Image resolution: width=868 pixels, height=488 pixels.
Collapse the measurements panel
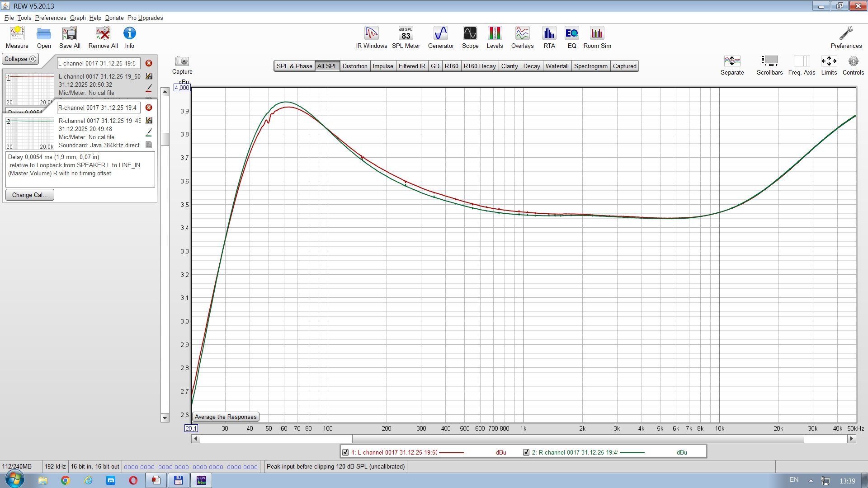(20, 59)
